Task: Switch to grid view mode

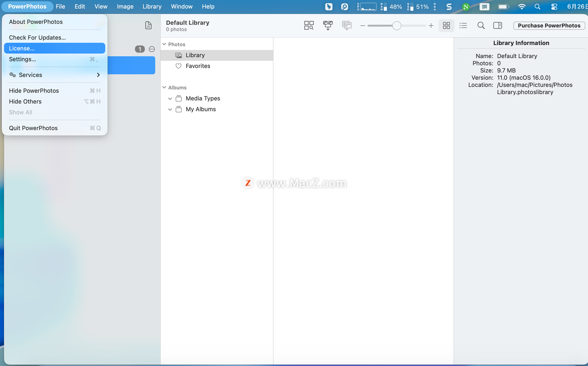Action: pos(446,25)
